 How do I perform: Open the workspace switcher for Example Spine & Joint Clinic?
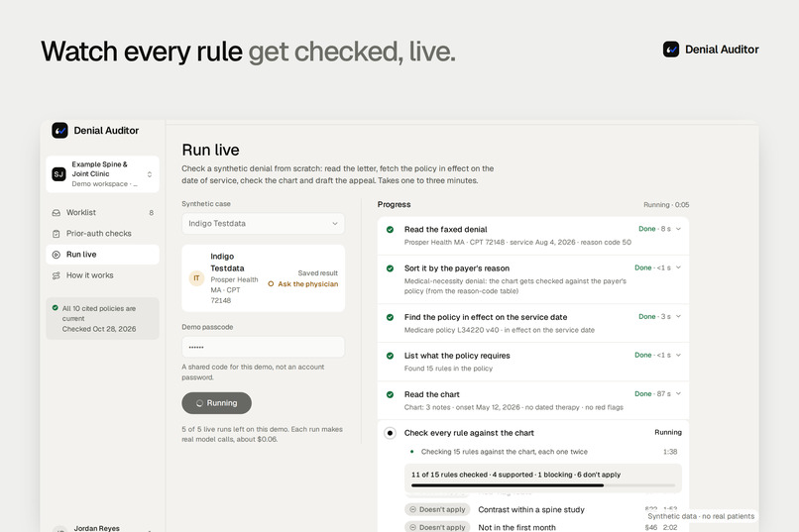(102, 174)
